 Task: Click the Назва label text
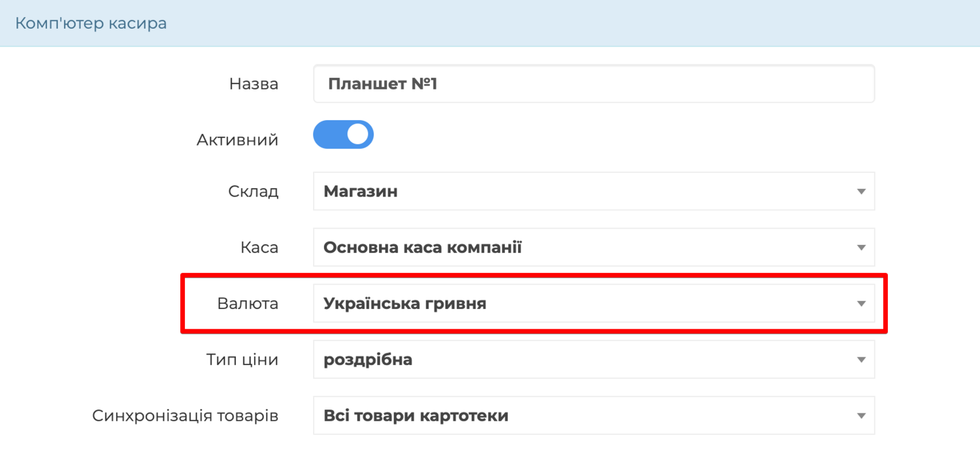click(x=253, y=84)
